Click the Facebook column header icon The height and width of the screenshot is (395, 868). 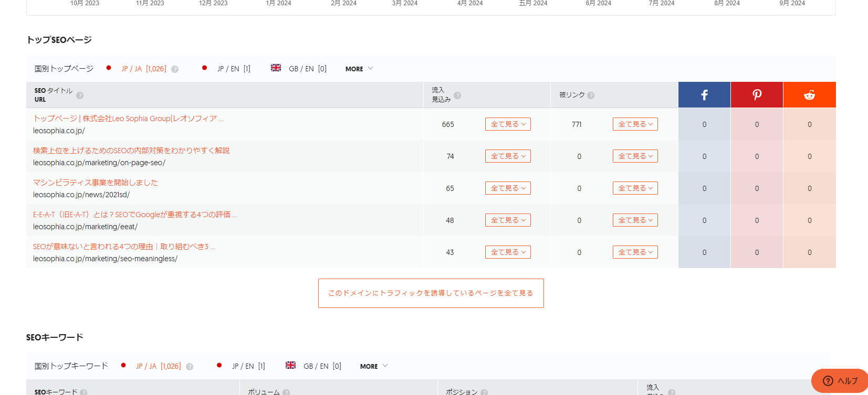tap(704, 95)
